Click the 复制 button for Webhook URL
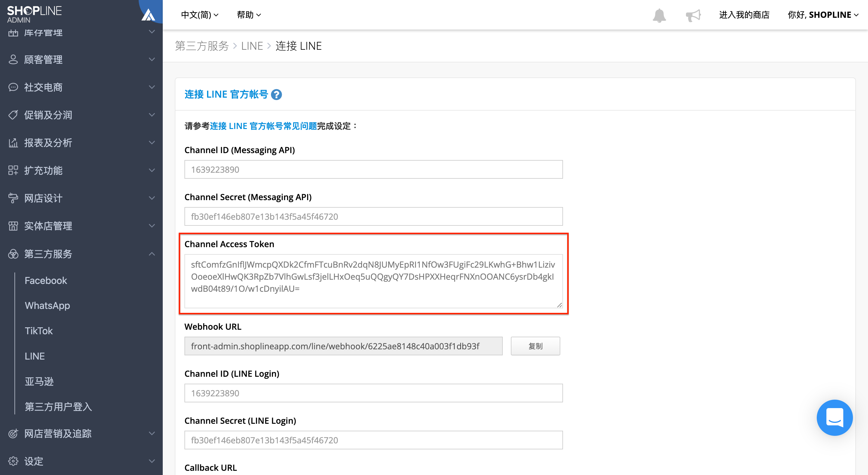The height and width of the screenshot is (475, 868). 536,346
